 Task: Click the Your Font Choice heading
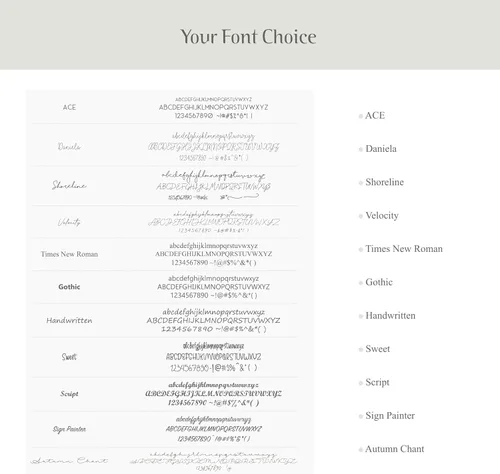pos(248,37)
